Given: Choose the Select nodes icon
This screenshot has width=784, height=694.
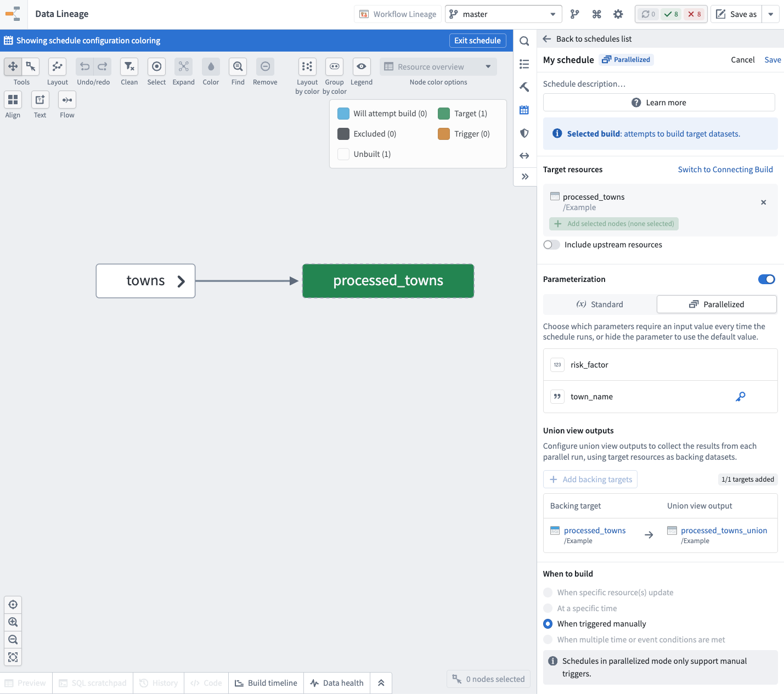Looking at the screenshot, I should pyautogui.click(x=156, y=66).
